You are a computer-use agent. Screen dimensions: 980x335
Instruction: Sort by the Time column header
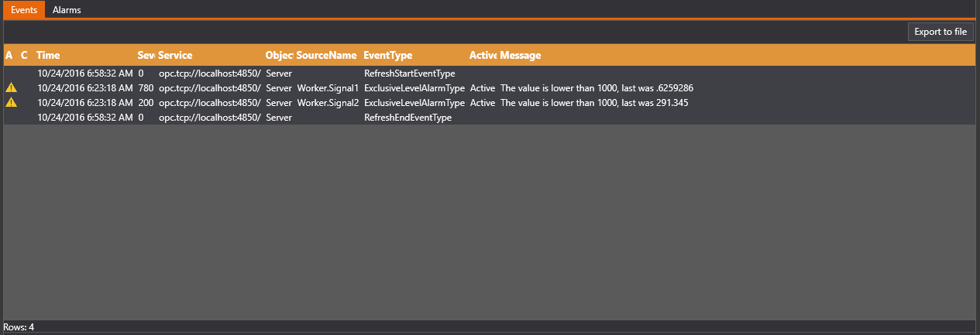click(48, 56)
